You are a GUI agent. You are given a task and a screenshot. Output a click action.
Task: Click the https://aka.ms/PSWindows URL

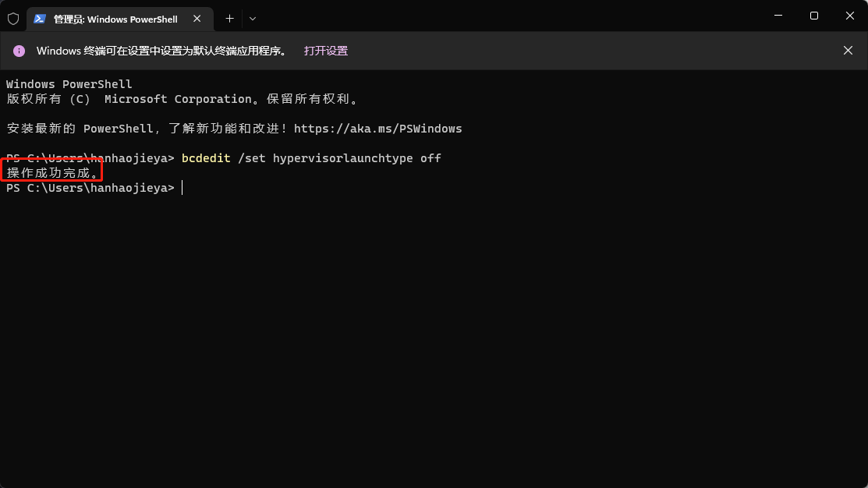[377, 129]
